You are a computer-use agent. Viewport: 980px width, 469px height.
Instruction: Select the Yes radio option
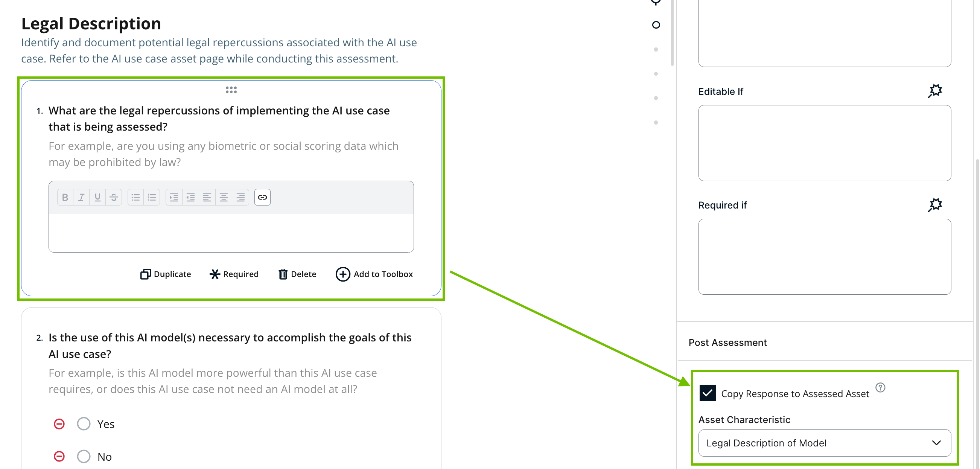84,424
